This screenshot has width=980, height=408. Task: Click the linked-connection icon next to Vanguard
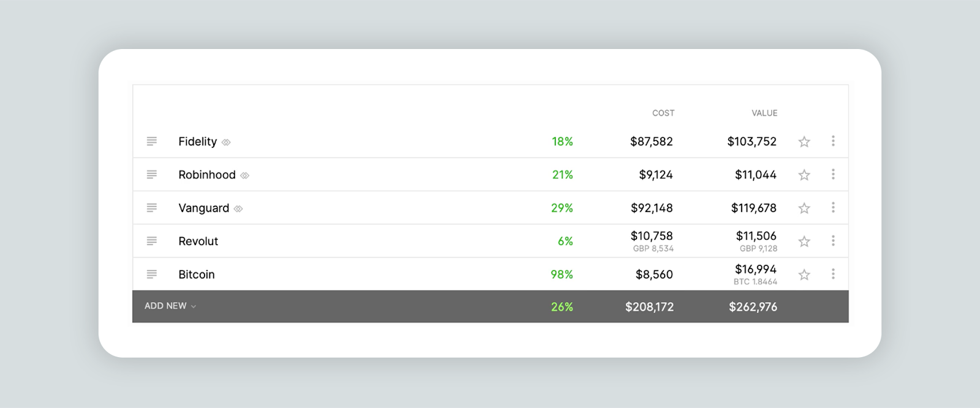pyautogui.click(x=238, y=208)
